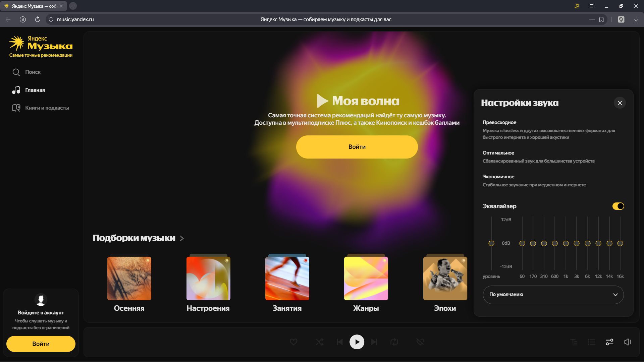This screenshot has height=362, width=644.
Task: Click the 310 Hz band slider knob
Action: click(x=544, y=243)
